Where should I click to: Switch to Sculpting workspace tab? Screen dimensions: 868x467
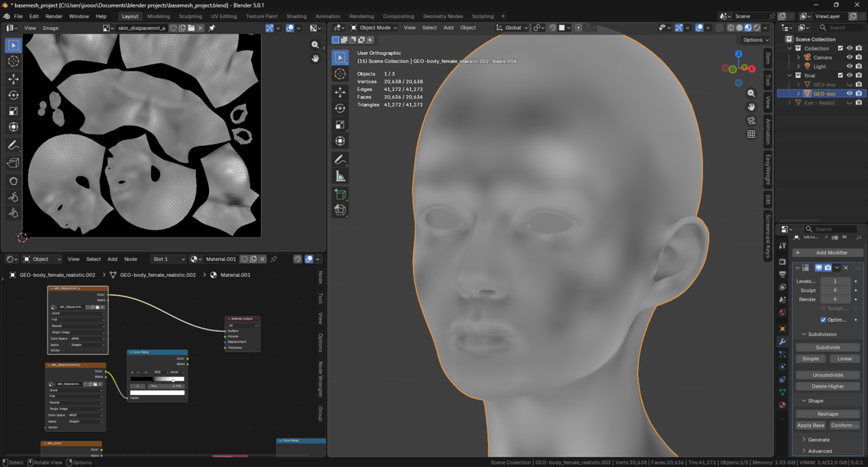coord(190,16)
